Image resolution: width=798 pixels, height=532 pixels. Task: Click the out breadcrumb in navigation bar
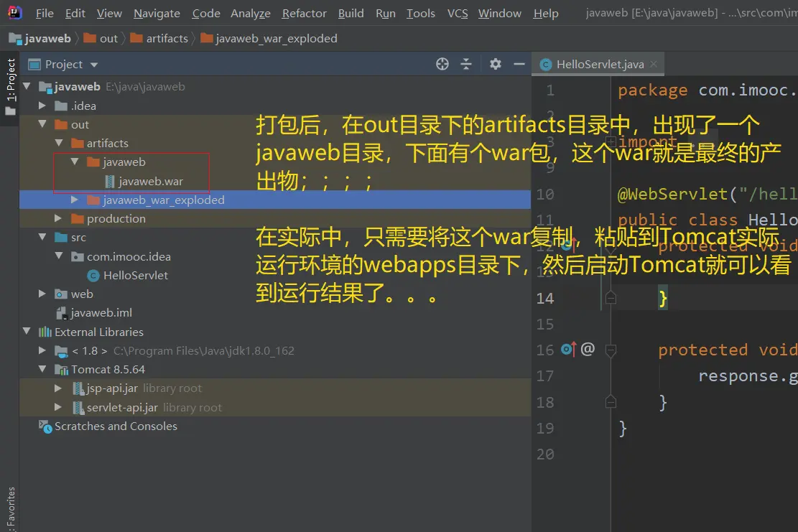[x=101, y=39]
